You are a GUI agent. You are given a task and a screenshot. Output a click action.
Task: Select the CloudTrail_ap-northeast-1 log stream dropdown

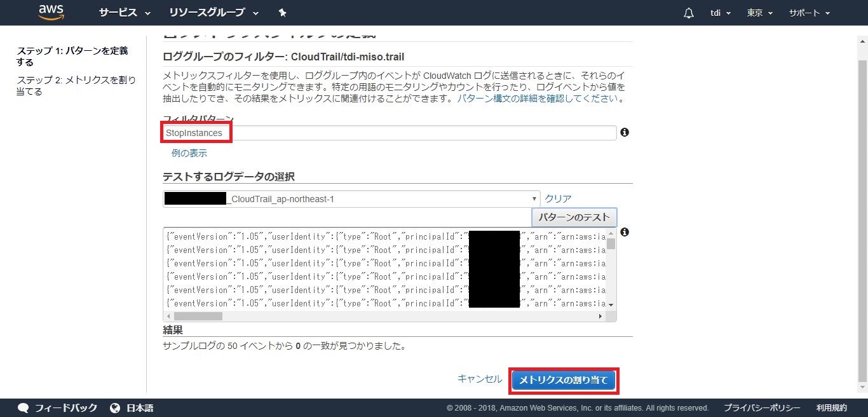351,199
